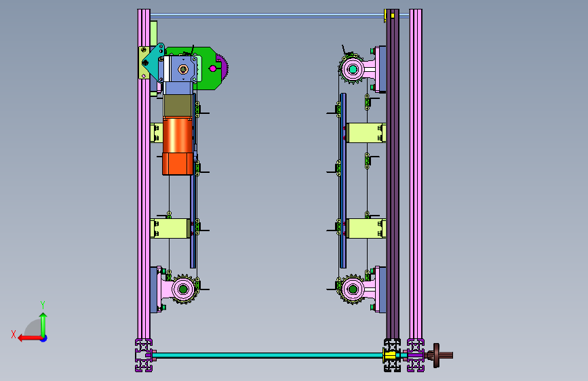This screenshot has height=381, width=588.
Task: Select the lower-right yellow-green block
Action: [x=366, y=228]
